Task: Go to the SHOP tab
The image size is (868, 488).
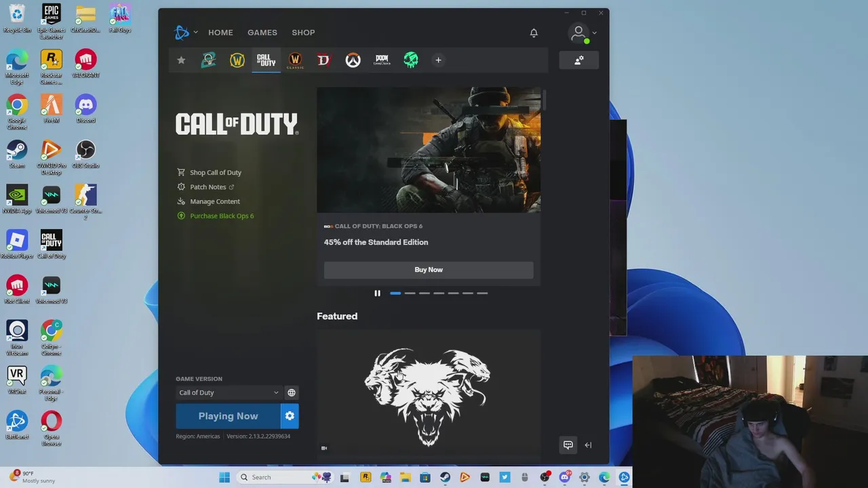Action: tap(303, 33)
